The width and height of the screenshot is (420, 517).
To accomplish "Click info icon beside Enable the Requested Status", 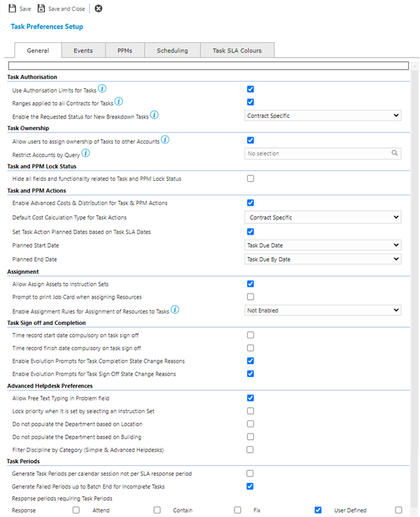I will pos(154,115).
